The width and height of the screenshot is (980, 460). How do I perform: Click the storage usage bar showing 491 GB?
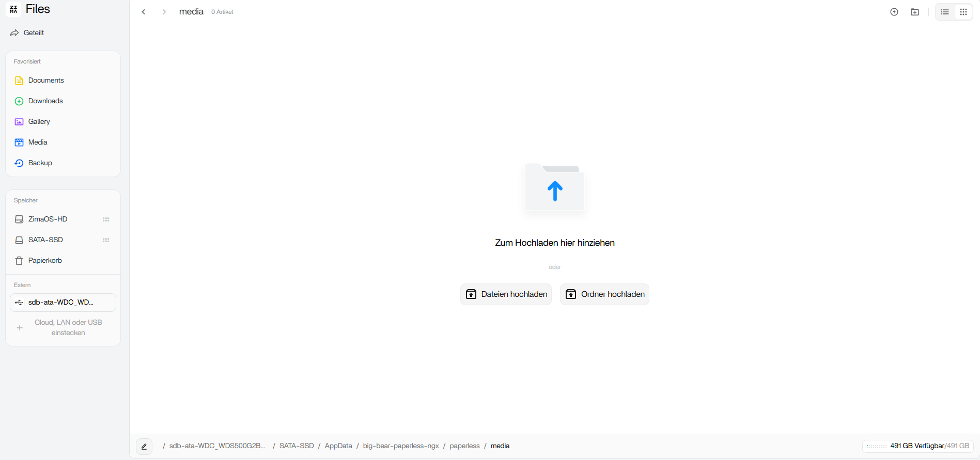(917, 446)
